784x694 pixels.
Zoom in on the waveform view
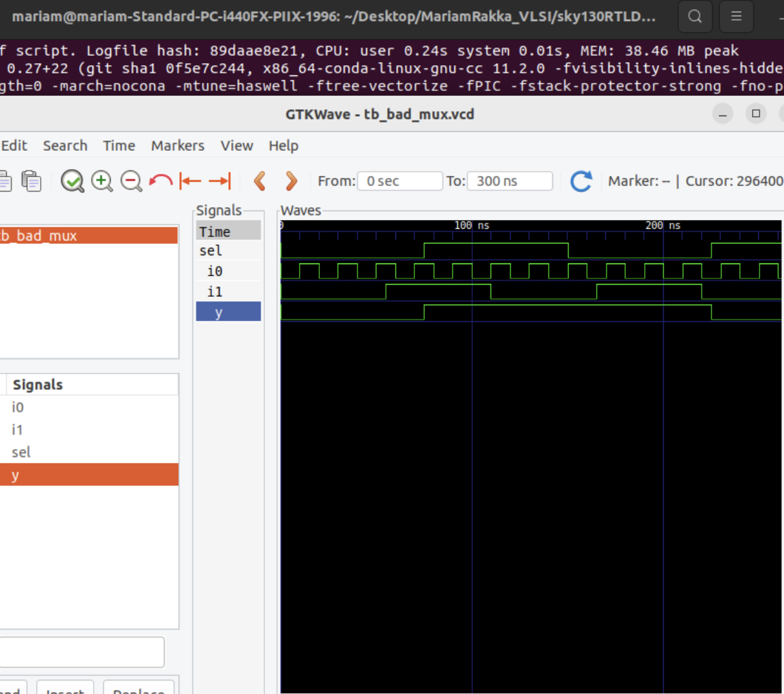[102, 181]
